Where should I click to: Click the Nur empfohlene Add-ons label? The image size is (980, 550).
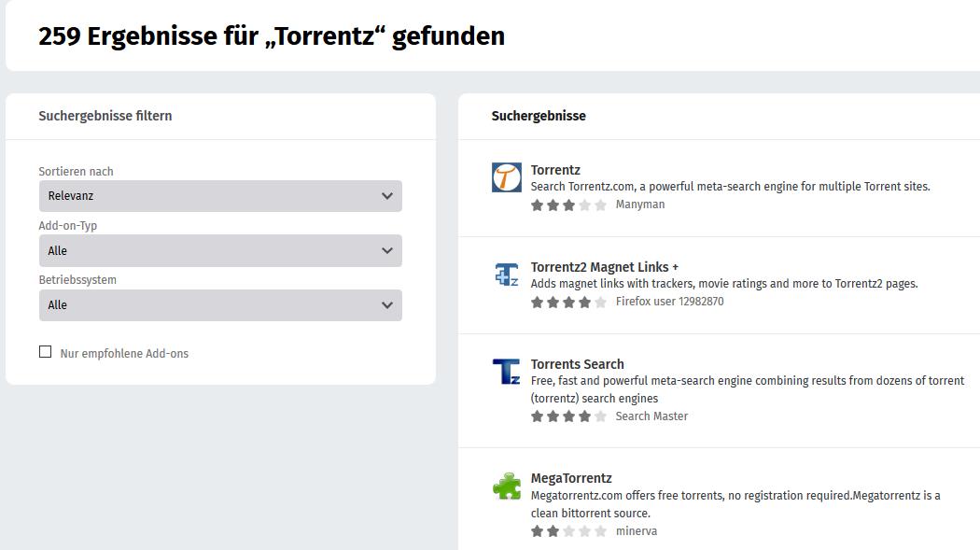point(124,354)
